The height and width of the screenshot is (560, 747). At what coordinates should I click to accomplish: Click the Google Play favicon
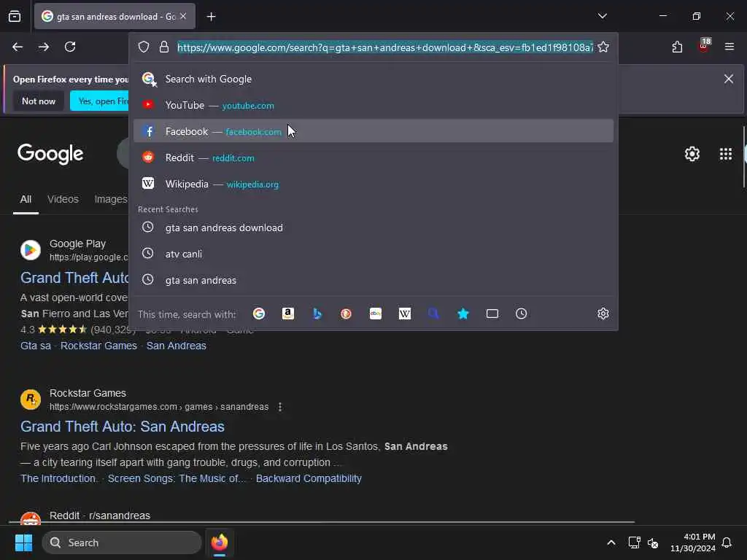point(31,250)
